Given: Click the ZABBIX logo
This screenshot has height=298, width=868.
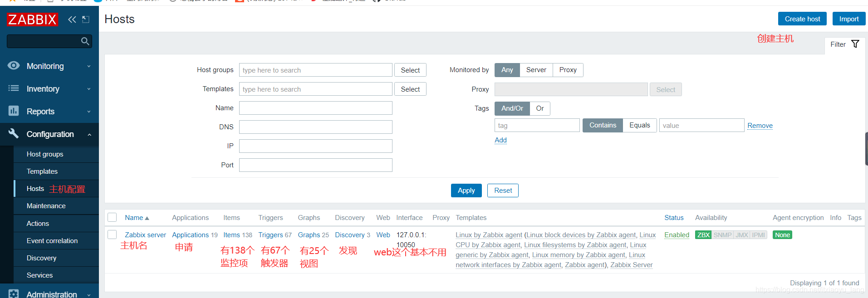Looking at the screenshot, I should click(x=32, y=20).
